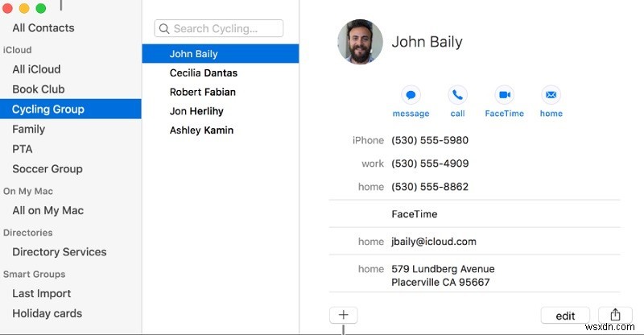Select the Cycling Group list
Viewport: 644px width, 335px height.
point(71,109)
